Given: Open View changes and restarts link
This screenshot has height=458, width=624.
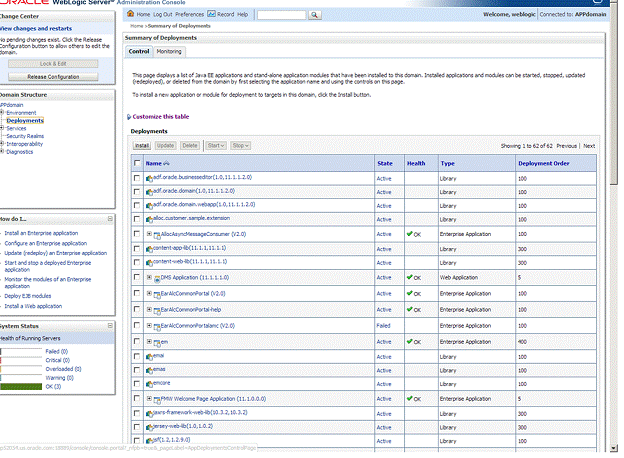Looking at the screenshot, I should (36, 29).
